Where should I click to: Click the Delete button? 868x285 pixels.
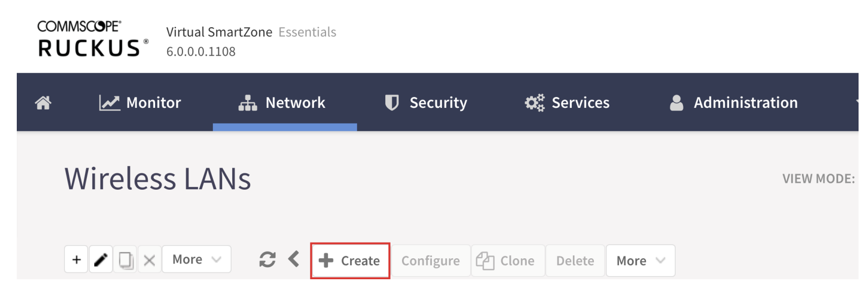click(x=575, y=260)
